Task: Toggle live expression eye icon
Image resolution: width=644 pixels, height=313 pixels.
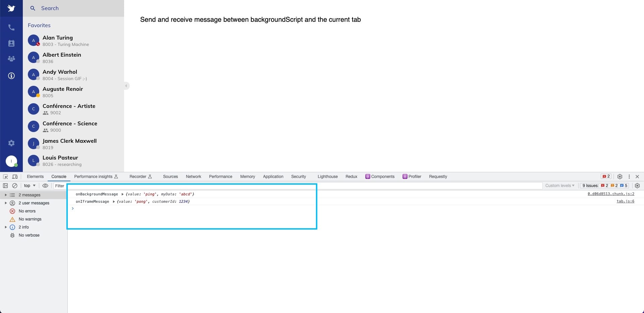Action: pos(45,186)
